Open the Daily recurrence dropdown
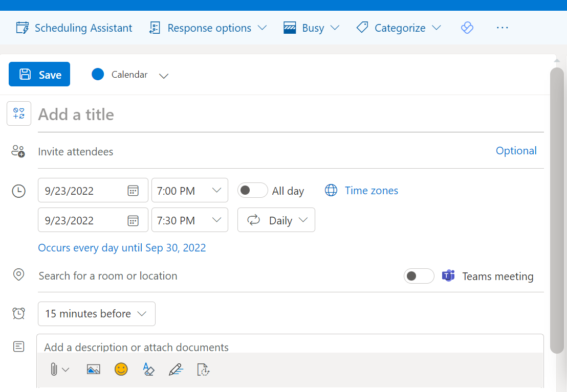The height and width of the screenshot is (392, 567). pos(276,220)
